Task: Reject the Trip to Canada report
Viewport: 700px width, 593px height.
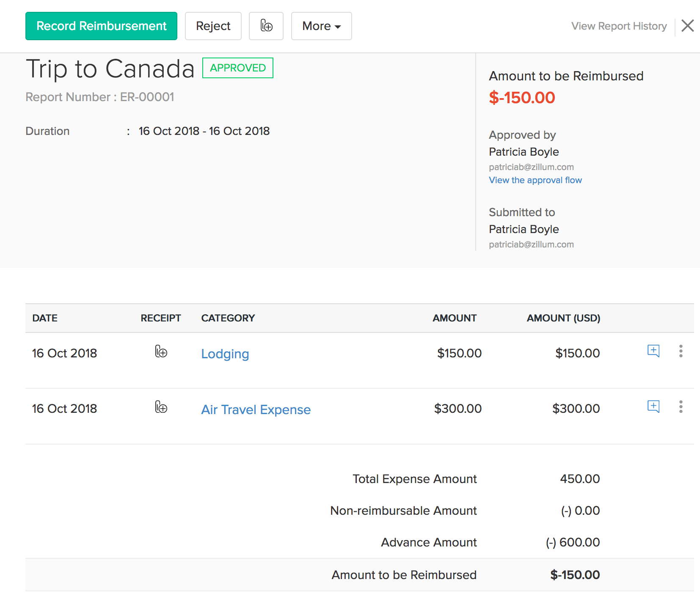Action: pyautogui.click(x=213, y=26)
